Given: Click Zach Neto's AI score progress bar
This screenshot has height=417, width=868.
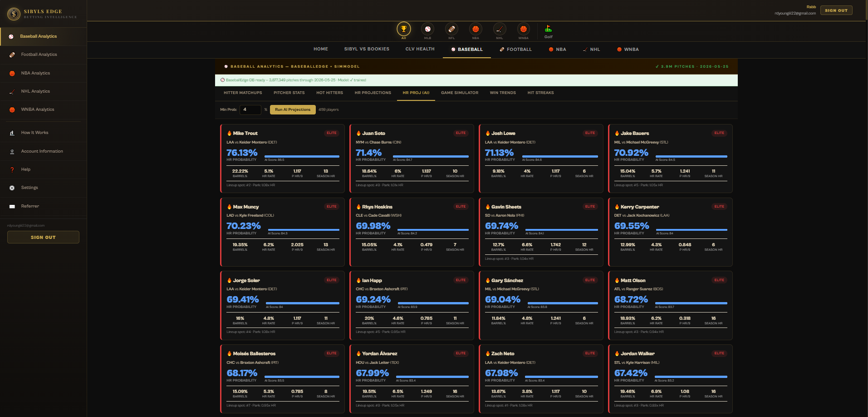Looking at the screenshot, I should (x=561, y=377).
